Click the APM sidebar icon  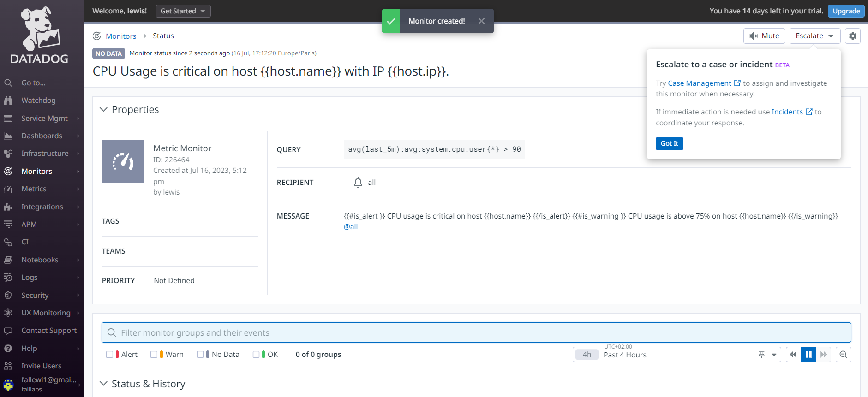click(8, 225)
